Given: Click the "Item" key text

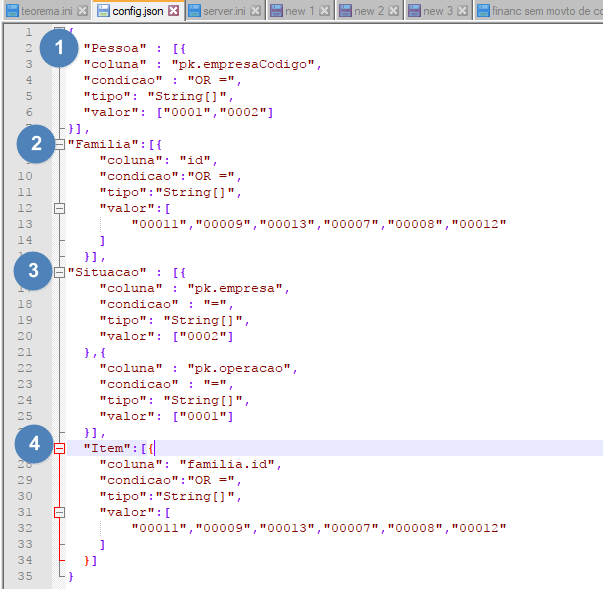Looking at the screenshot, I should [x=107, y=448].
